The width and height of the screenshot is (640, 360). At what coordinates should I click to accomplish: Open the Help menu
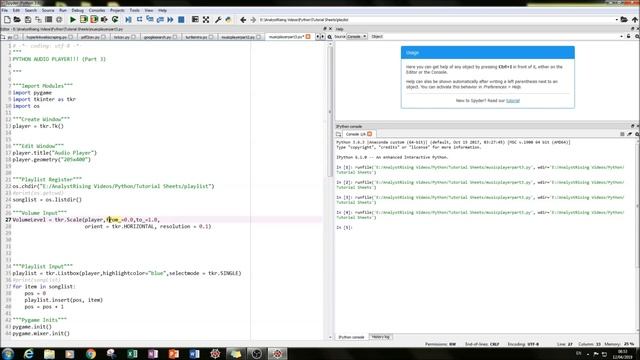coord(162,10)
